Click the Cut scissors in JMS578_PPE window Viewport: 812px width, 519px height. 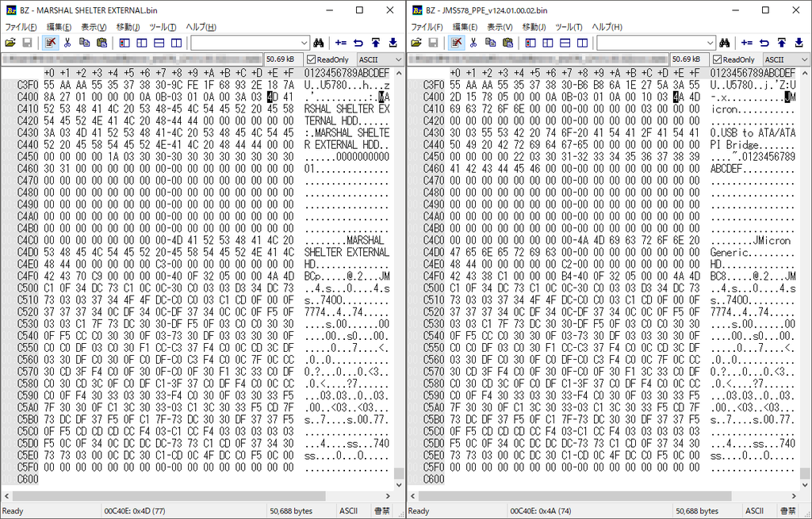tap(473, 43)
